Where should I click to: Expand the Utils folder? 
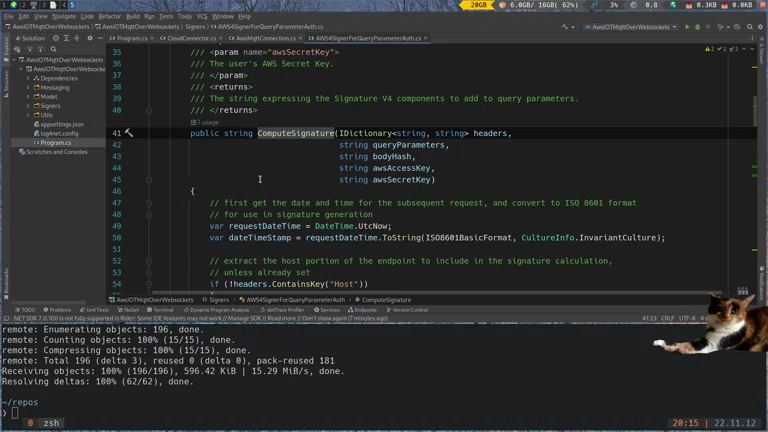click(x=28, y=115)
